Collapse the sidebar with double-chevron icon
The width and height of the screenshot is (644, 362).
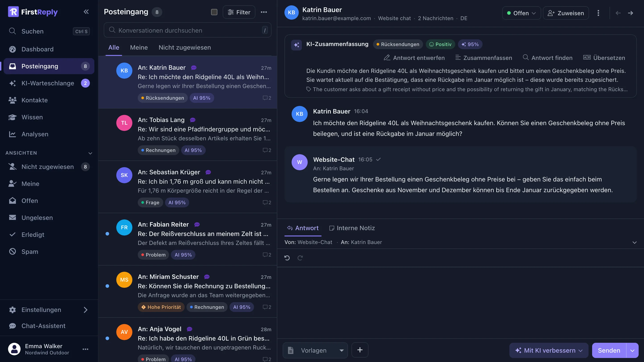coord(86,12)
